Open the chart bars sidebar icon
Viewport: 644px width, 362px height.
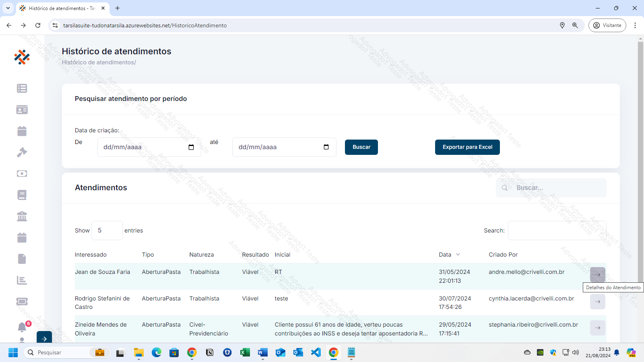point(22,280)
